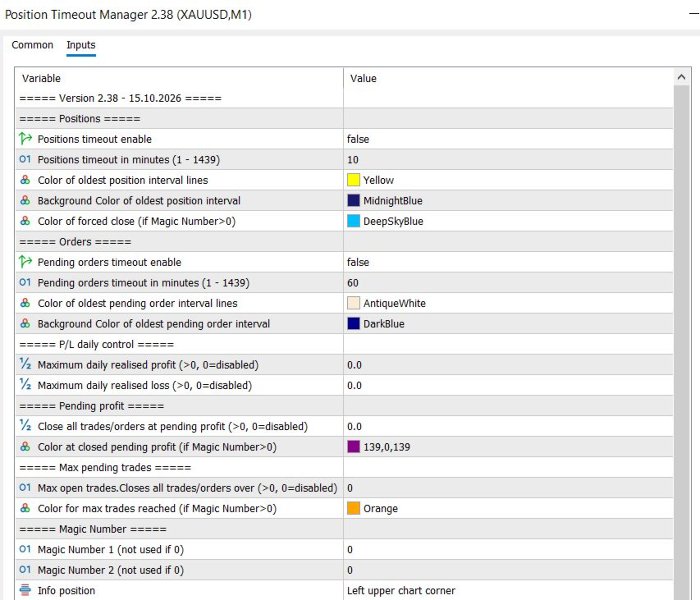
Task: Edit the Magic Number 2 value
Action: pos(508,570)
